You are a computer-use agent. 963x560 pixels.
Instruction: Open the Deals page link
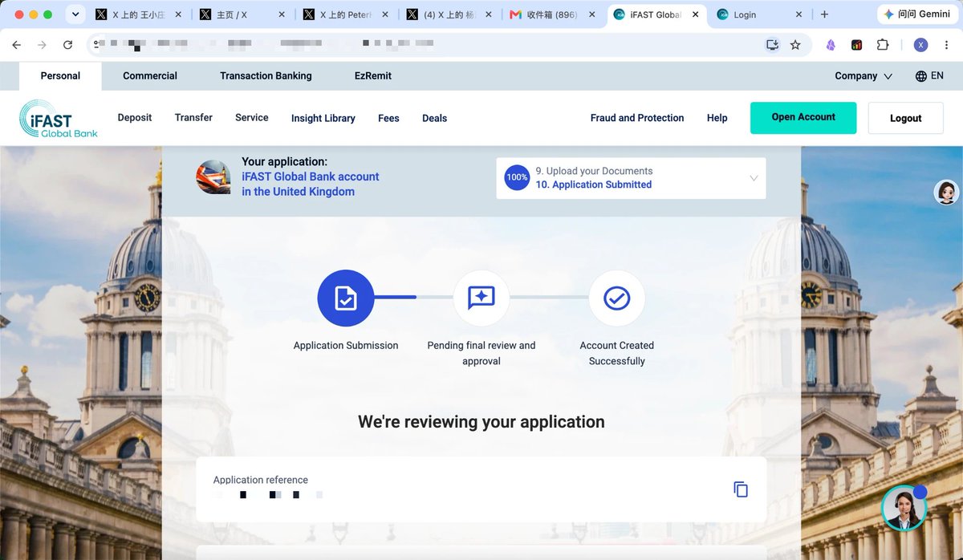click(434, 119)
